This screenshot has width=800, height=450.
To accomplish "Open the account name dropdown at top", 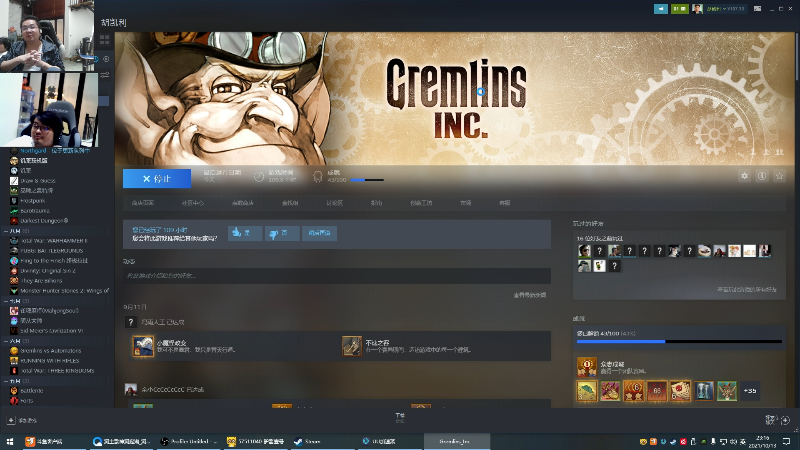I will (726, 9).
